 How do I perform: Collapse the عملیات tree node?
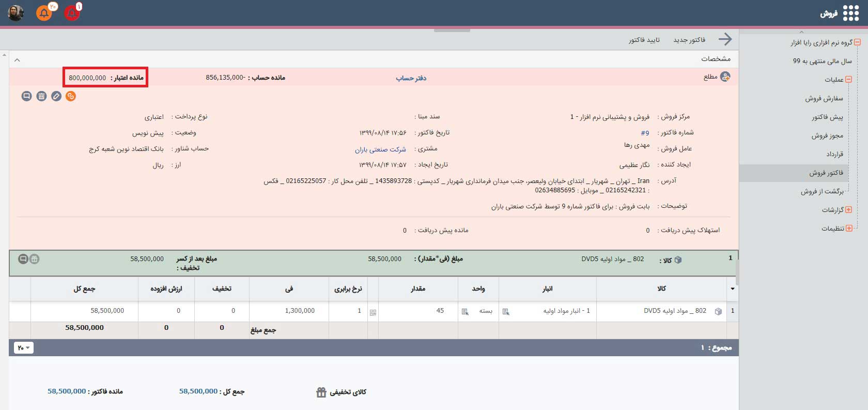[848, 80]
